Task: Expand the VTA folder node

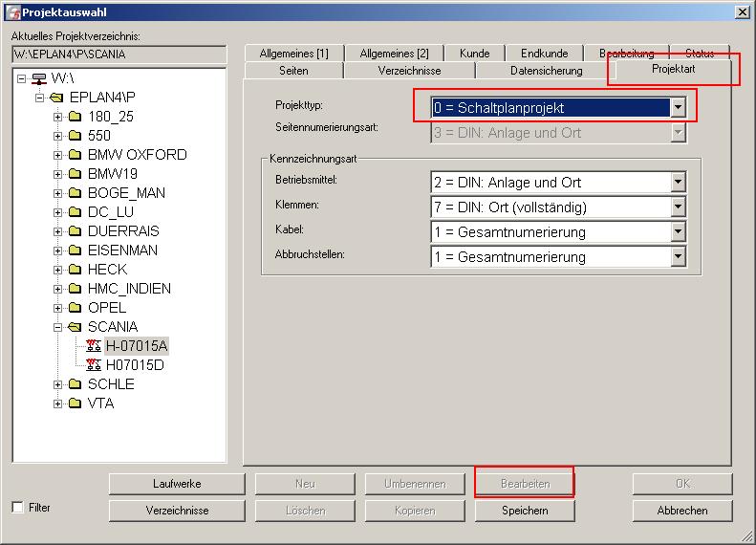Action: coord(58,403)
